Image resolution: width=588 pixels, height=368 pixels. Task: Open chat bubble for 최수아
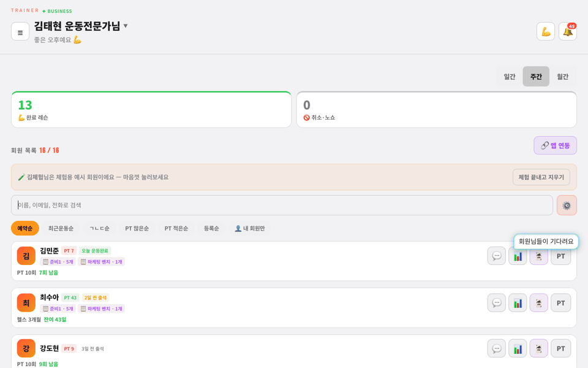497,302
